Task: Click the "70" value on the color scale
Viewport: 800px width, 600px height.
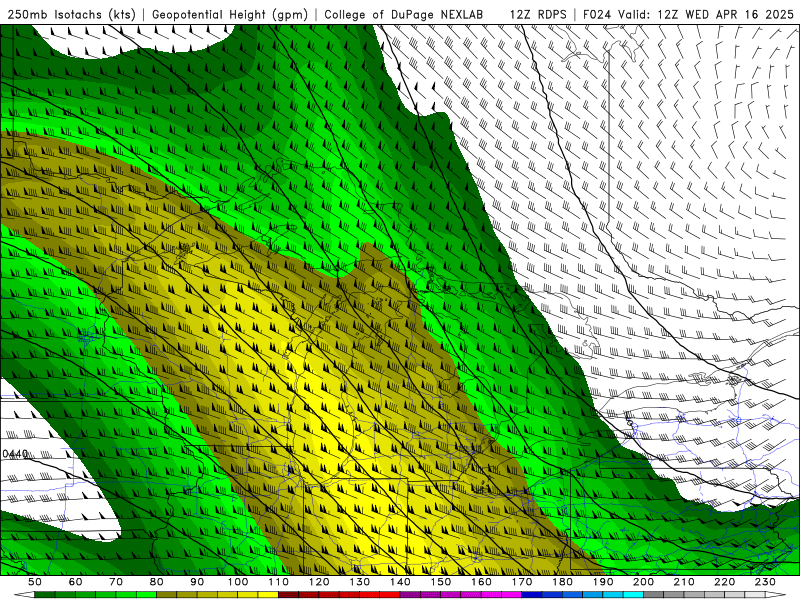Action: 116,582
